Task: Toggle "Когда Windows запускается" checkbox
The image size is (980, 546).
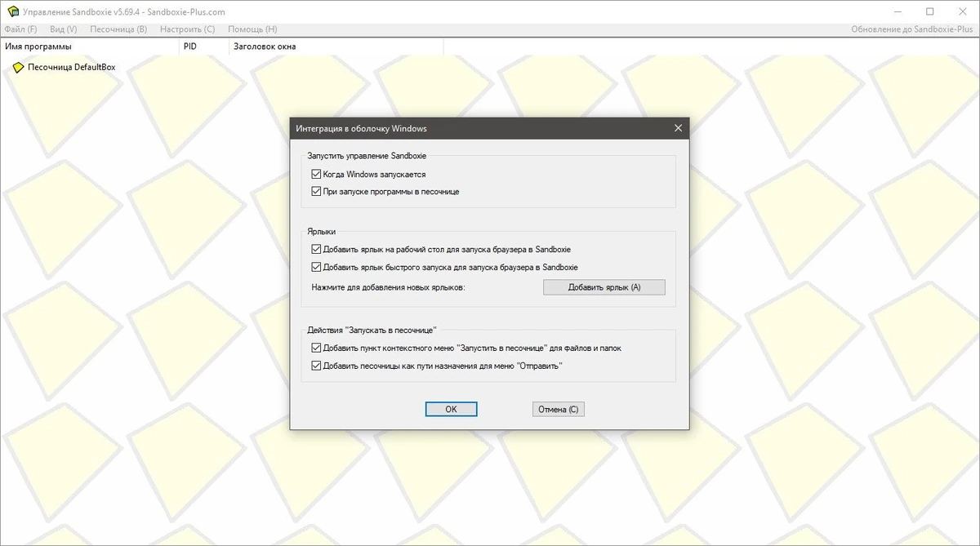Action: pyautogui.click(x=316, y=175)
